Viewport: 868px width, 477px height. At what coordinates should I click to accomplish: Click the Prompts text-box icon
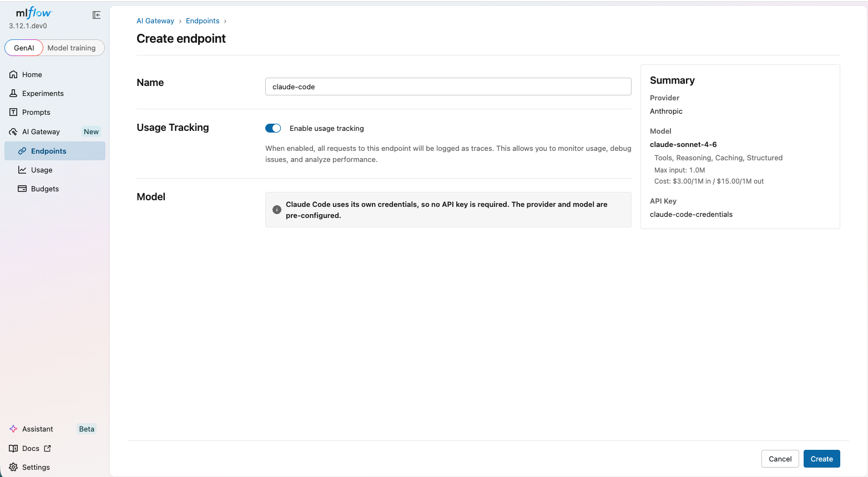13,112
